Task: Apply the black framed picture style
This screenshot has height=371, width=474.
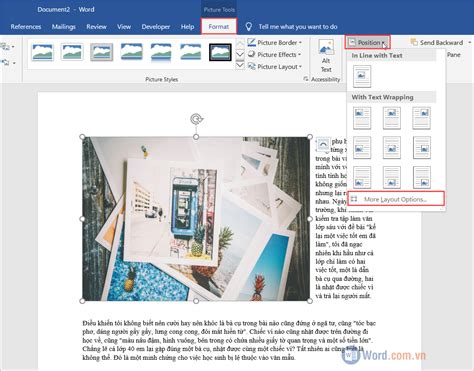Action: [220, 52]
